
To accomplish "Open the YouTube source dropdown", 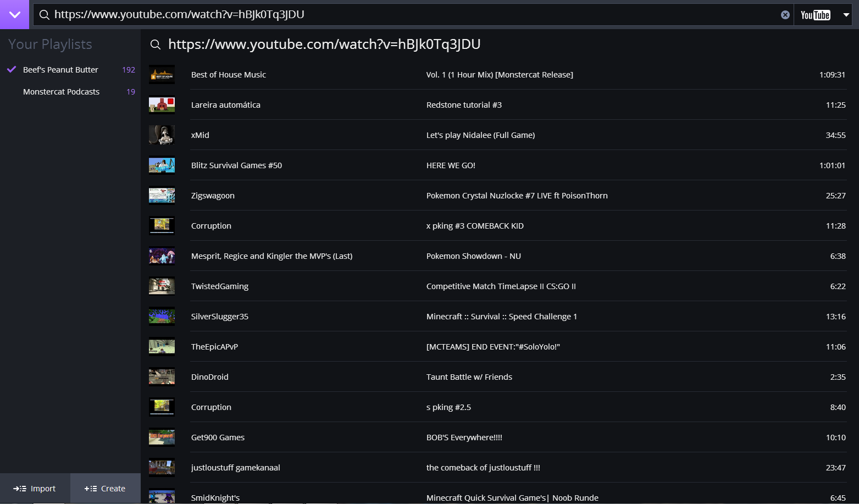I will click(x=846, y=15).
